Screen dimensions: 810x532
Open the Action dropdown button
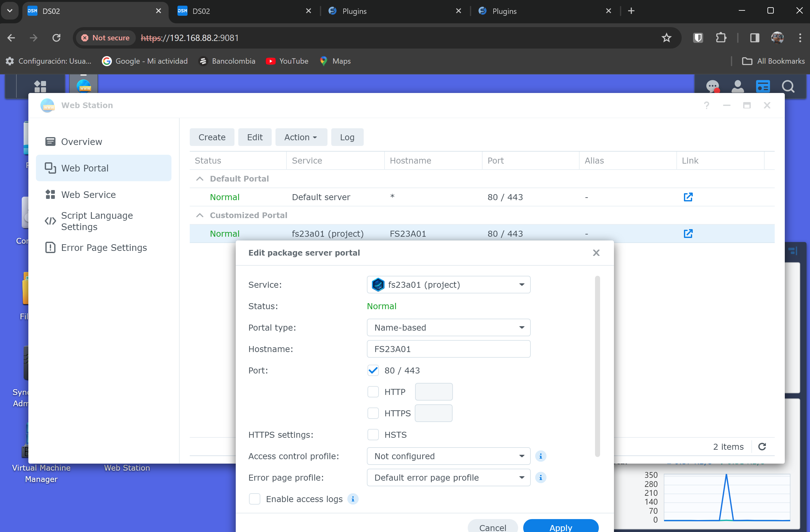click(x=301, y=137)
